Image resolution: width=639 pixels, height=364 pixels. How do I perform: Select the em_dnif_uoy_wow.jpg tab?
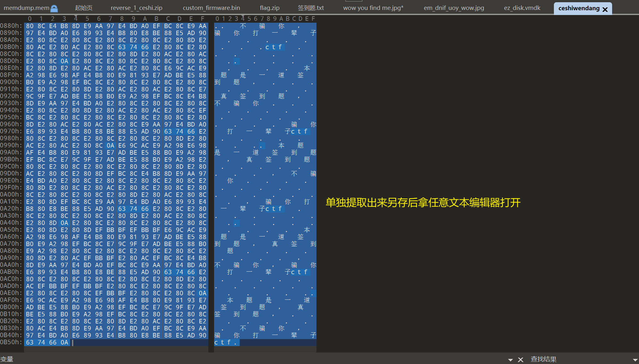pos(454,8)
